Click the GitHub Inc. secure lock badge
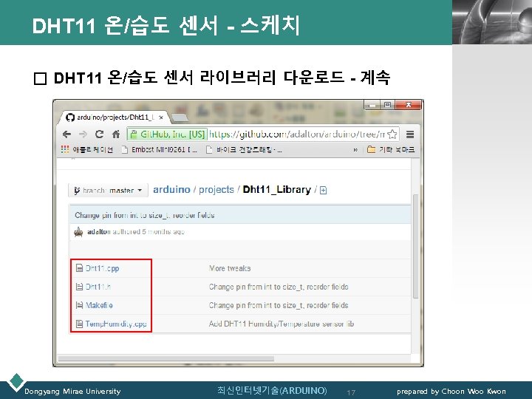 point(167,134)
